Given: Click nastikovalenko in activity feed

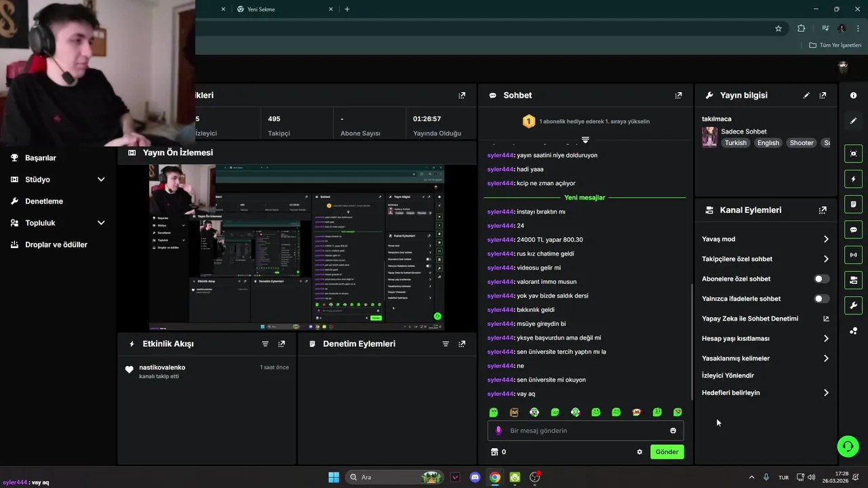Looking at the screenshot, I should [162, 367].
